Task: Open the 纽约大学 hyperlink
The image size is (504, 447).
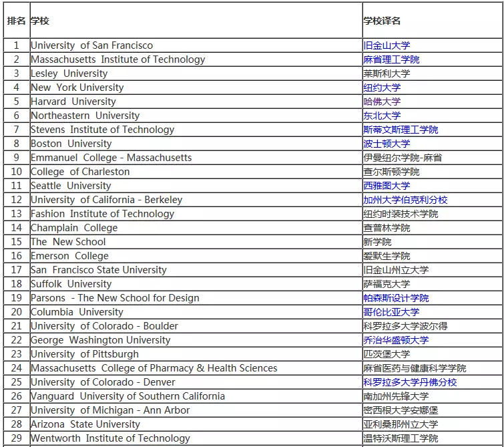Action: [382, 88]
